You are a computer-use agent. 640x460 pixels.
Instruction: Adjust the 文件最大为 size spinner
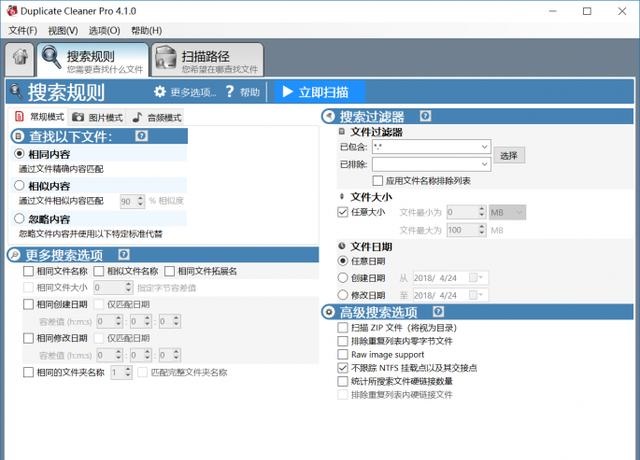tap(482, 230)
